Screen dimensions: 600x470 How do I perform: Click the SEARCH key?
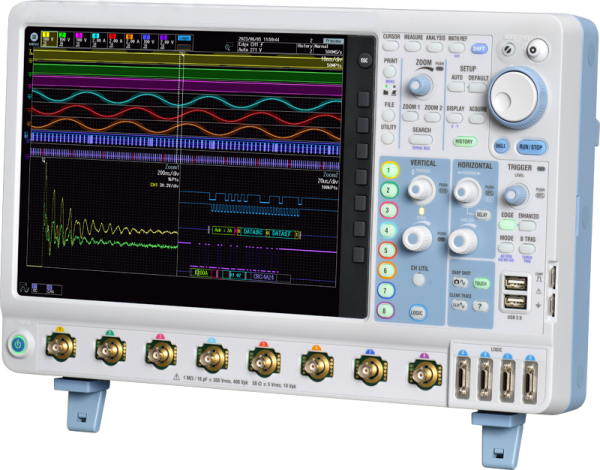coord(421,140)
